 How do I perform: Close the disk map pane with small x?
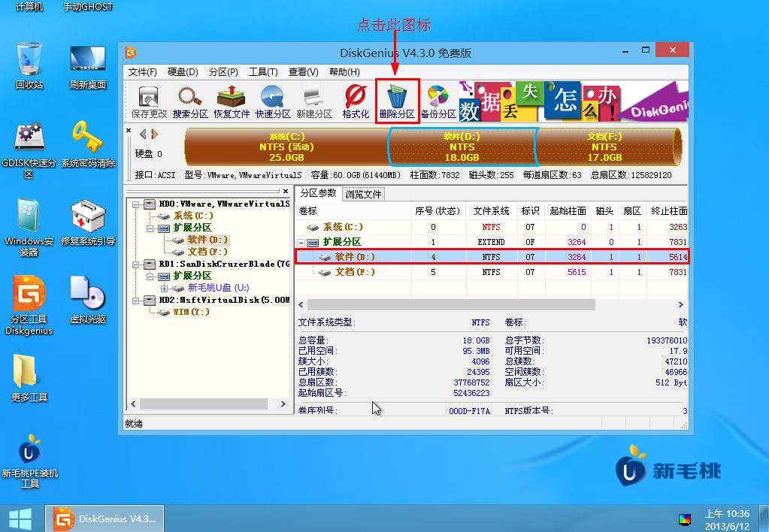point(129,131)
